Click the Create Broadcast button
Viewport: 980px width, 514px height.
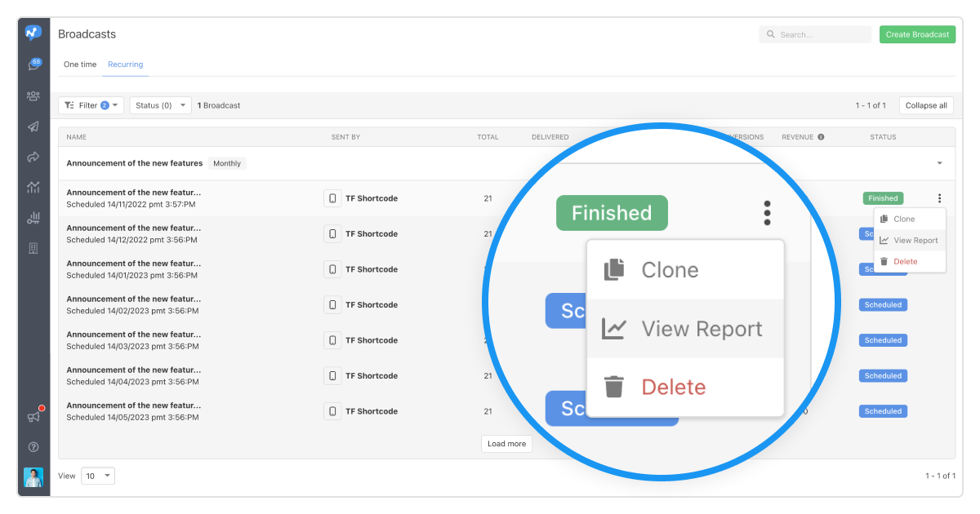[917, 34]
